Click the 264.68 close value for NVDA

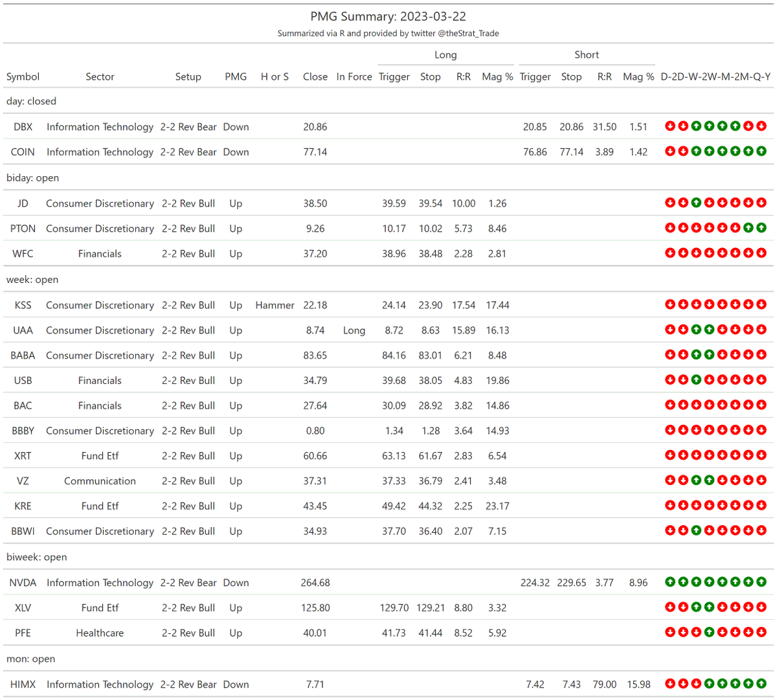[x=315, y=582]
